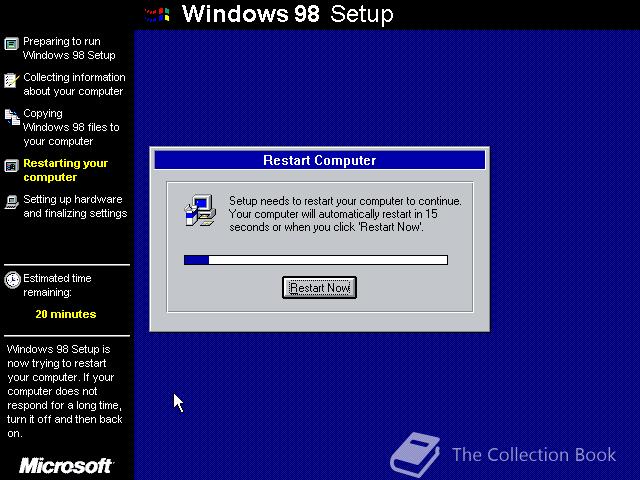Click the Restart Now button

coord(319,287)
